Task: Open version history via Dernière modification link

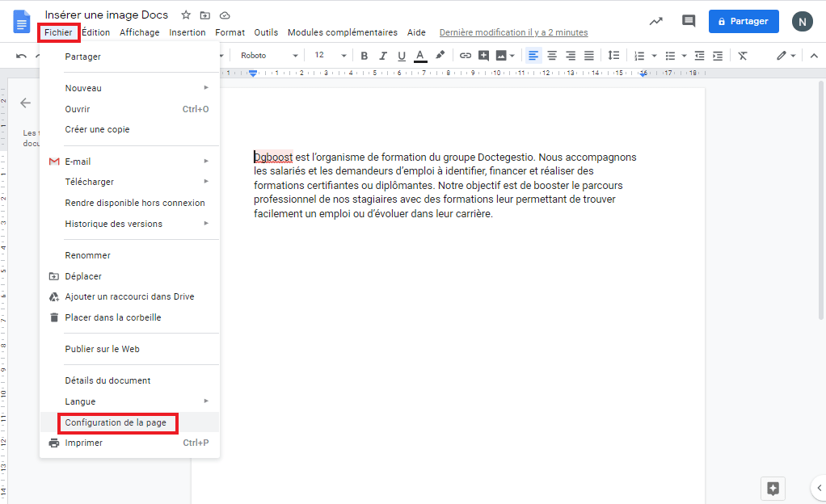Action: (512, 32)
